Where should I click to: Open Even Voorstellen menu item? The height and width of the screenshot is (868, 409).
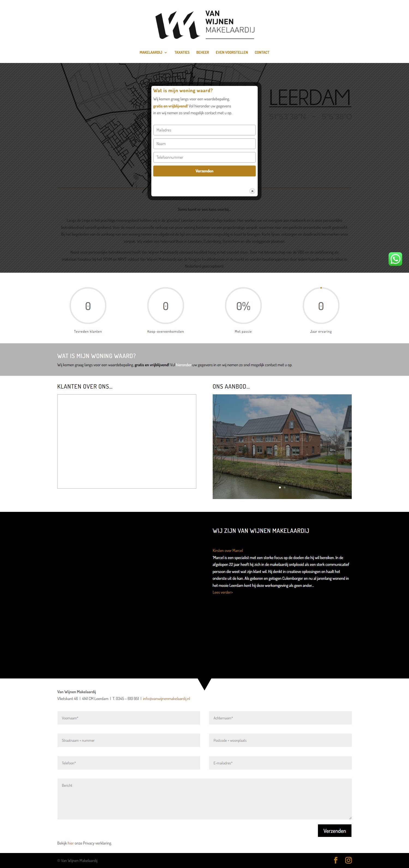pyautogui.click(x=232, y=52)
